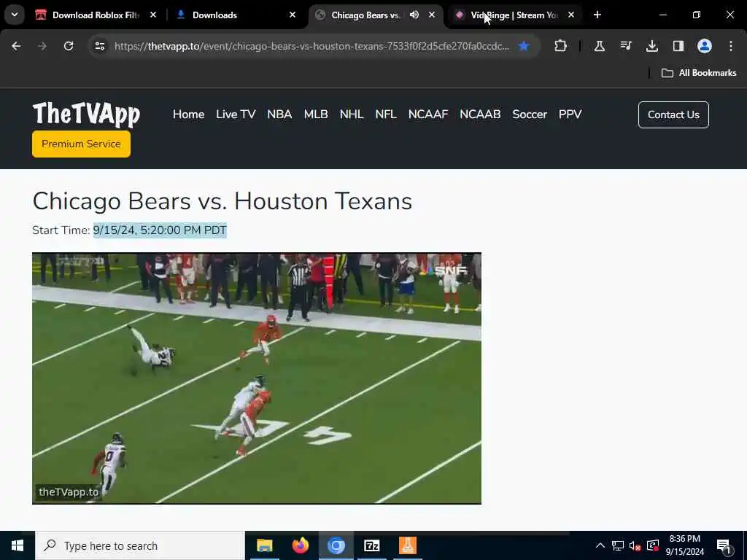Go to the Home page link
Viewport: 747px width, 560px height.
point(189,114)
